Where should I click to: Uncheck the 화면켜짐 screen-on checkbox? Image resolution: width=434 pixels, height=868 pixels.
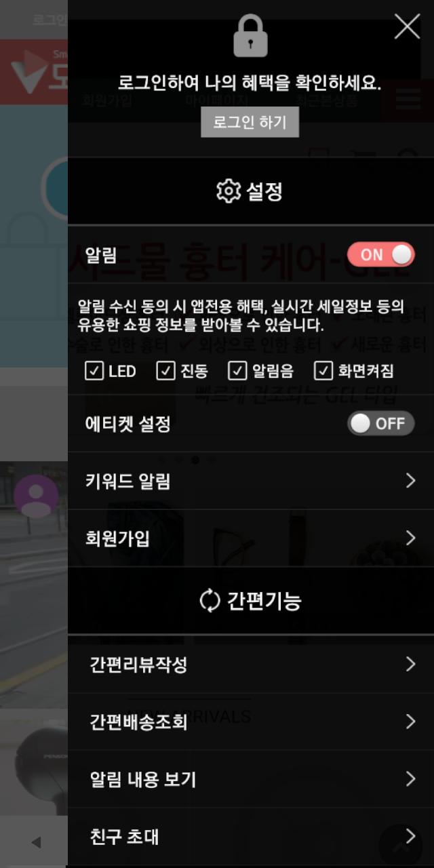323,371
